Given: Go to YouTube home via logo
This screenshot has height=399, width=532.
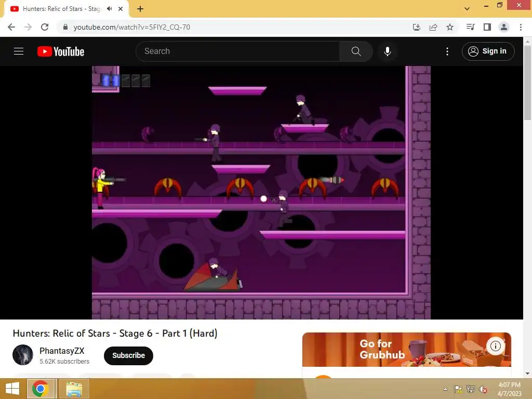Looking at the screenshot, I should [61, 51].
